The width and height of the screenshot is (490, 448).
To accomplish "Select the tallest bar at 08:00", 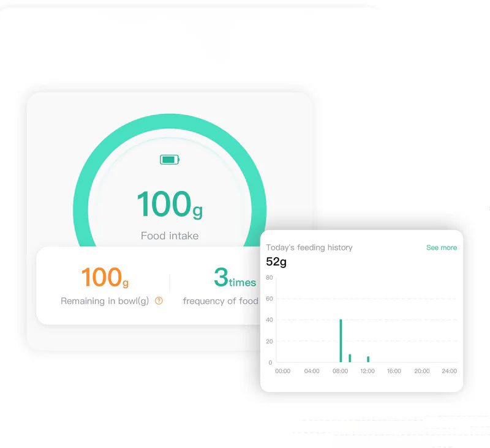I will 341,341.
